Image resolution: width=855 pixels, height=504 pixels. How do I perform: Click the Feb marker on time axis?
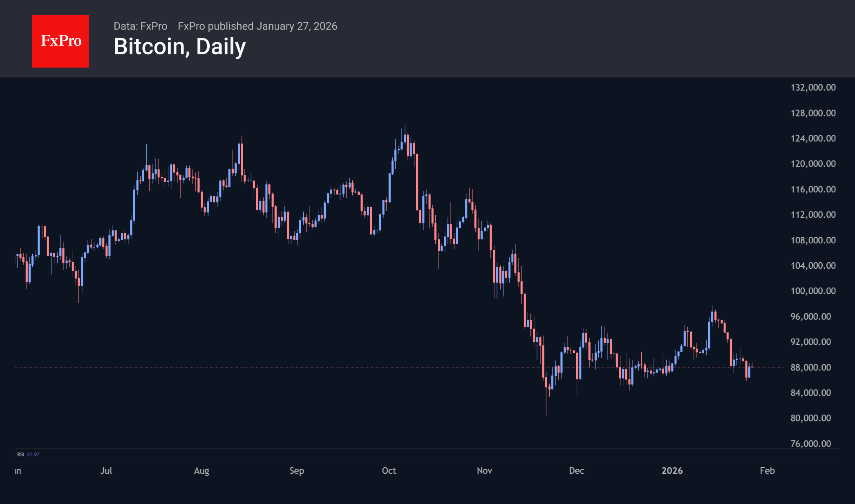[x=767, y=471]
